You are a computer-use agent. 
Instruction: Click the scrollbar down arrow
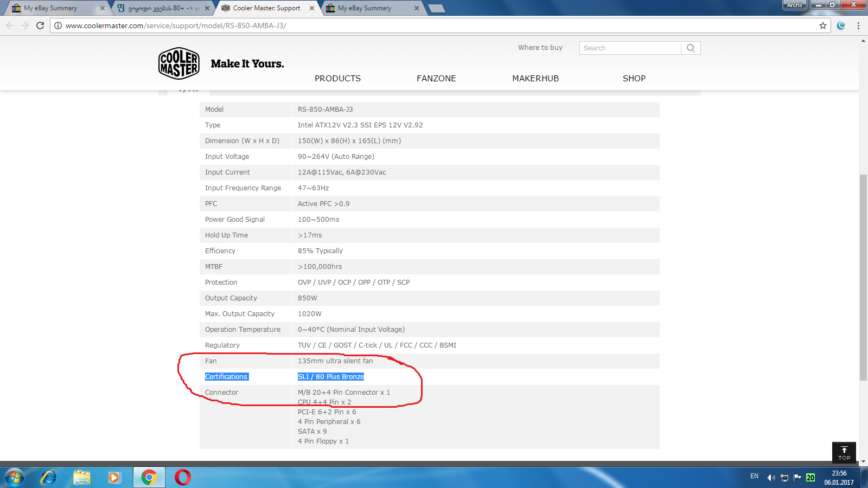863,462
